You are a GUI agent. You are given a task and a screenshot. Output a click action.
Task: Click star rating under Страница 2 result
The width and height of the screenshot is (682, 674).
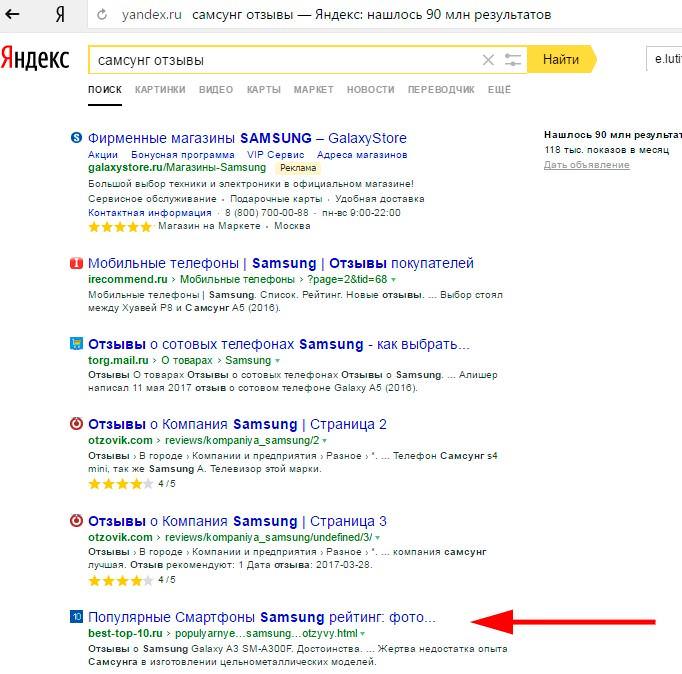click(120, 484)
